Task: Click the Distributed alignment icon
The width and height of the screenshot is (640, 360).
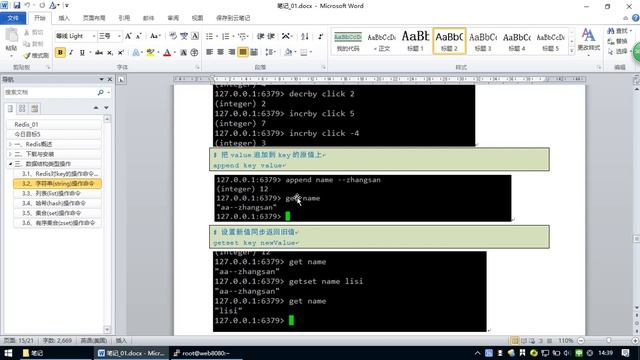Action: [x=253, y=52]
